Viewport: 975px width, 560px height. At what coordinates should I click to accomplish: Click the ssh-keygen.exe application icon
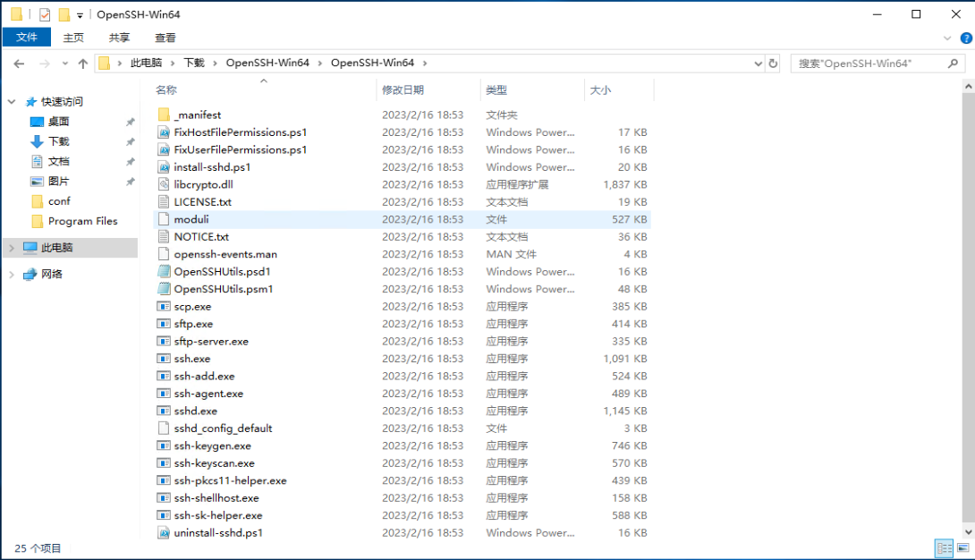[164, 445]
